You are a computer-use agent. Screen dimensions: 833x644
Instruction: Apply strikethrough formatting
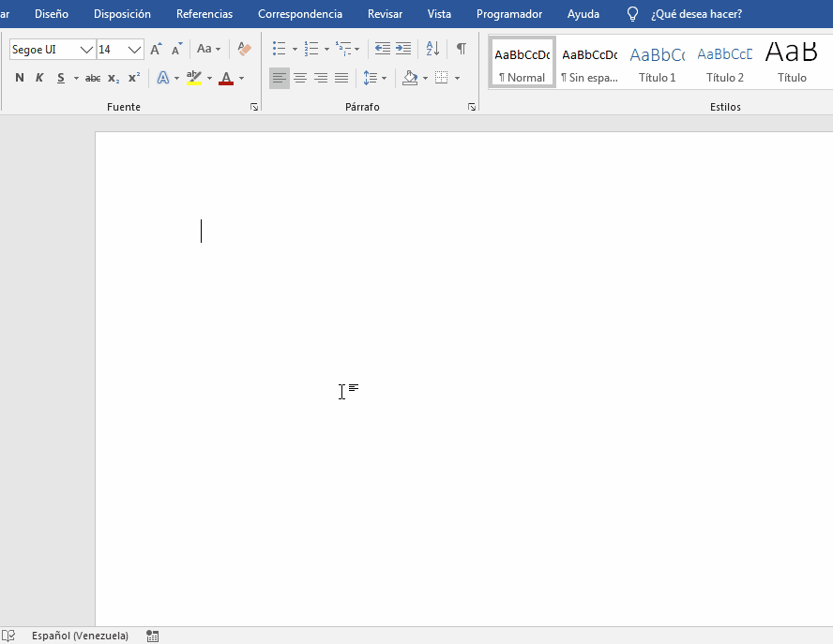93,78
